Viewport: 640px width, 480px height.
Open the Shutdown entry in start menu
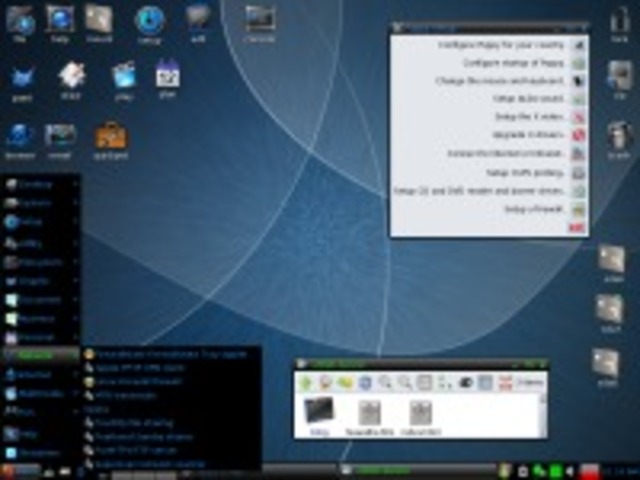[x=40, y=453]
